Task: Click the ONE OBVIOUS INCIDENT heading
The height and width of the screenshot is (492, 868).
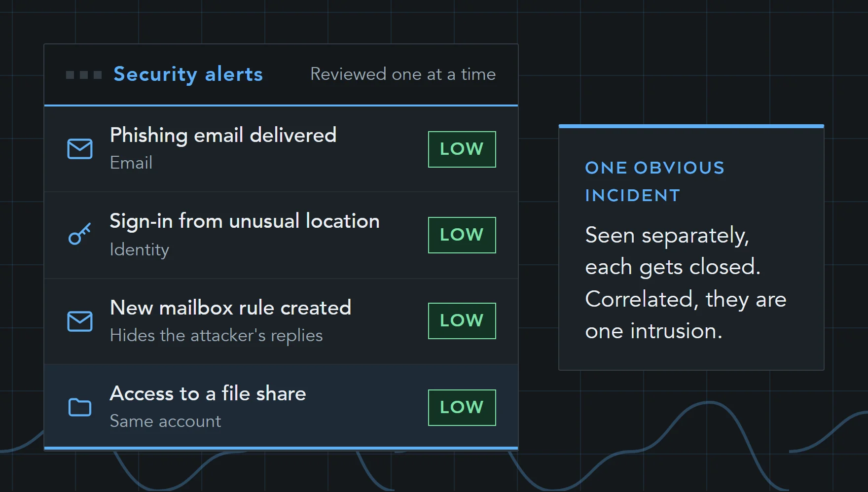Action: (655, 181)
